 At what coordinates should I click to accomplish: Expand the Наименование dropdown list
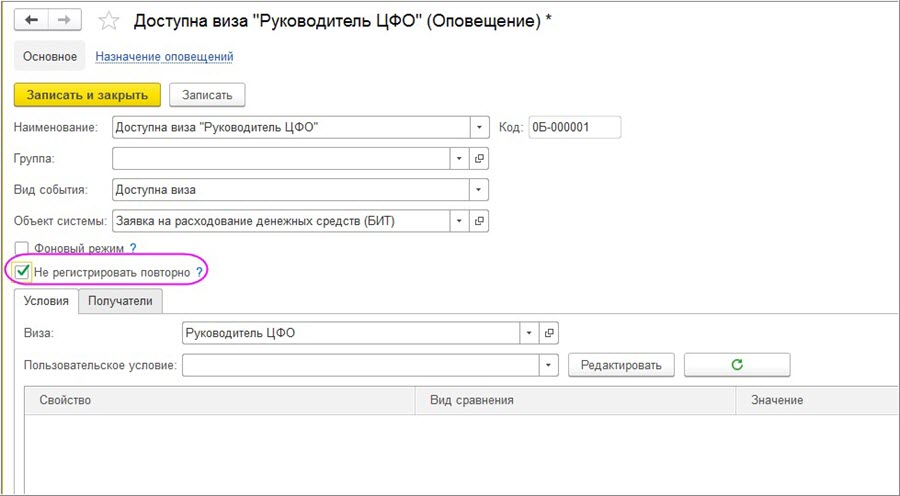tap(479, 127)
